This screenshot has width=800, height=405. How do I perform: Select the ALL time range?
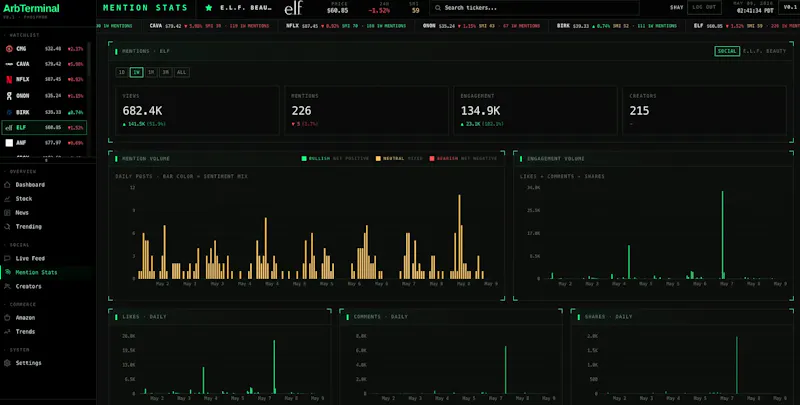tap(181, 72)
